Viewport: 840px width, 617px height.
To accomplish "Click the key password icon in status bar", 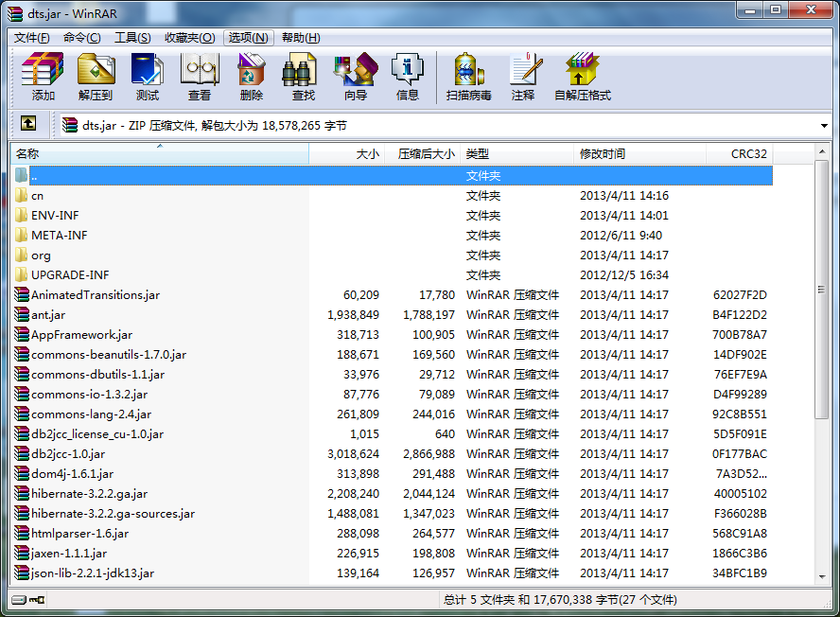I will pyautogui.click(x=37, y=599).
